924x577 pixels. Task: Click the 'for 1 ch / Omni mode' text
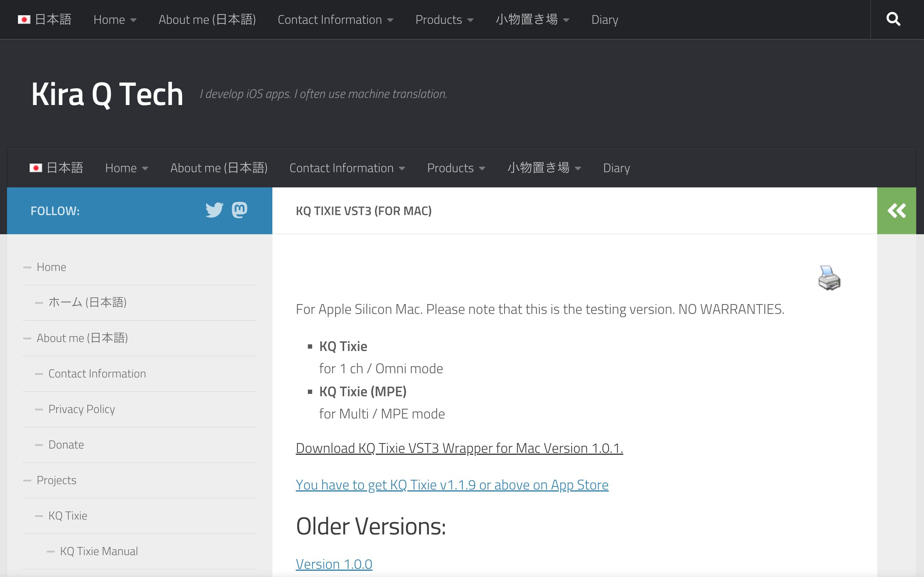click(381, 369)
